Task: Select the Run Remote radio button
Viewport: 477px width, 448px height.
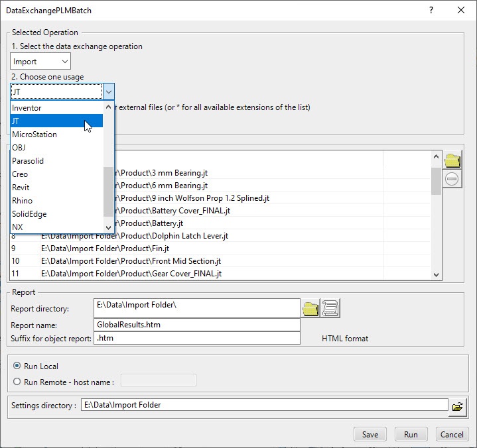Action: [x=17, y=382]
